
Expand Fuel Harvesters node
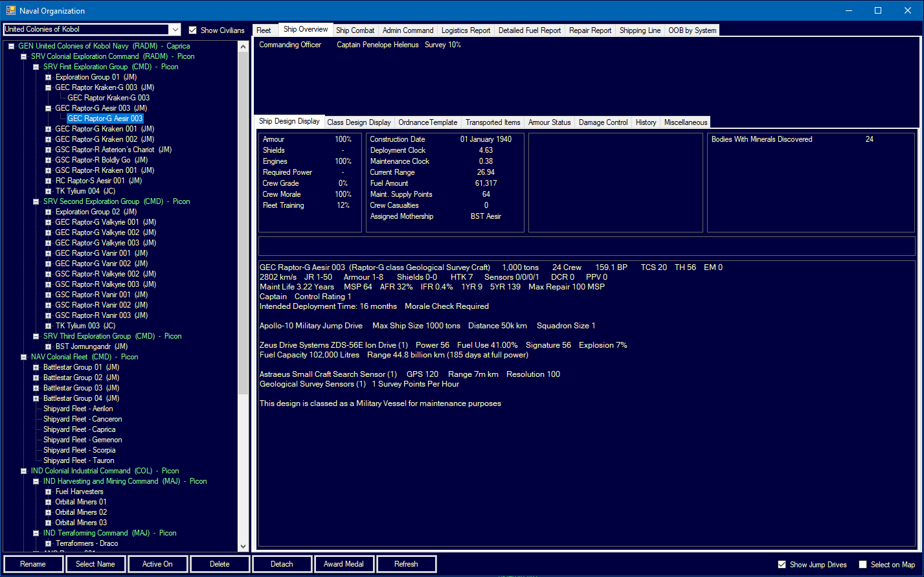pos(48,492)
